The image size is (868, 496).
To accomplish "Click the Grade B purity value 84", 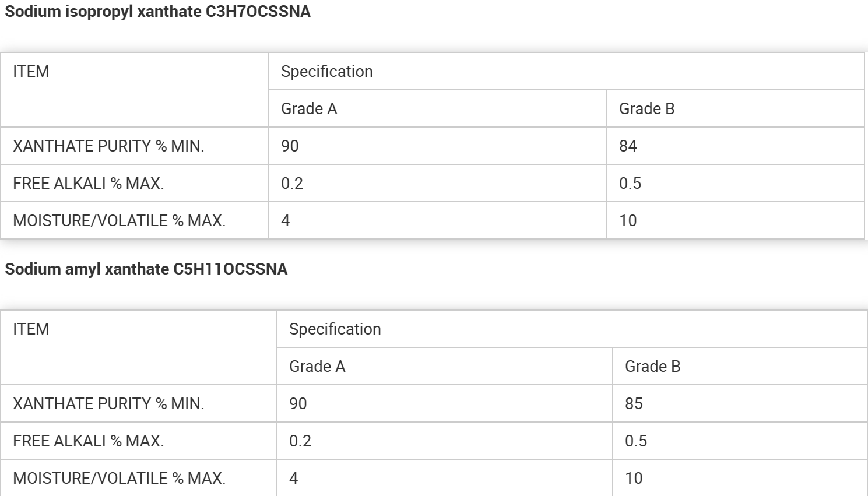I will point(628,146).
